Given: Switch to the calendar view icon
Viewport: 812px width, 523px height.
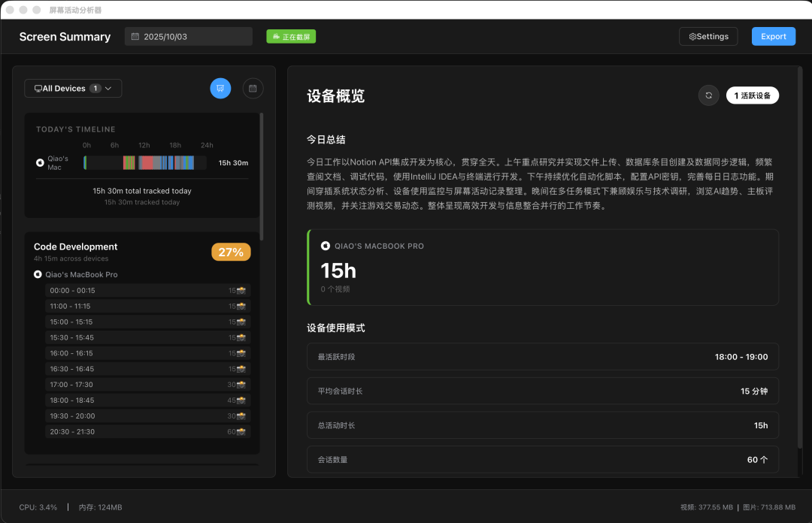Looking at the screenshot, I should (253, 89).
